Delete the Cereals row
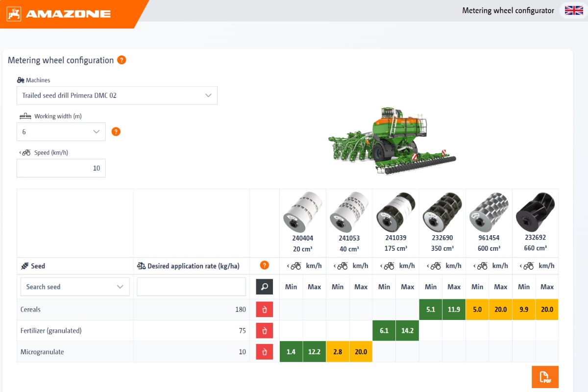The width and height of the screenshot is (588, 392). click(265, 310)
